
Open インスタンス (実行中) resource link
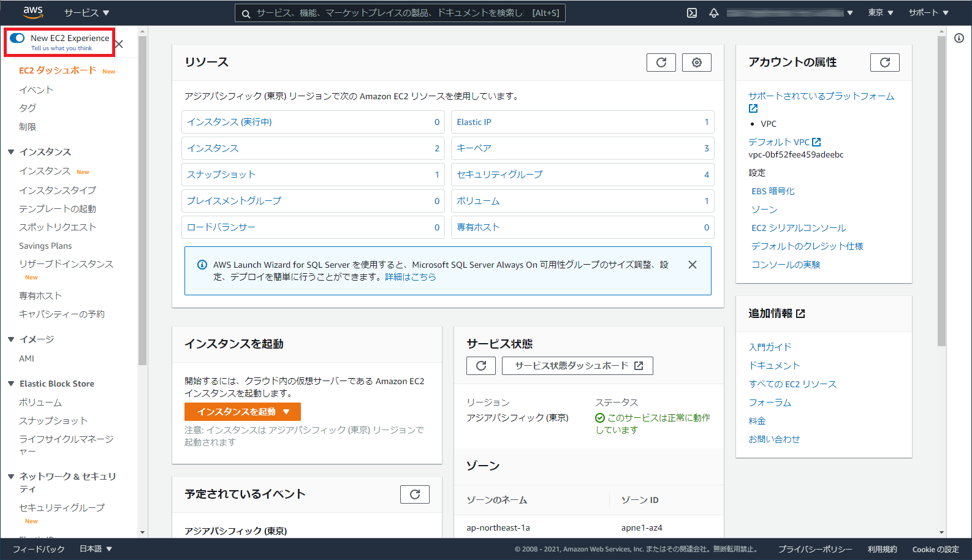pos(229,122)
